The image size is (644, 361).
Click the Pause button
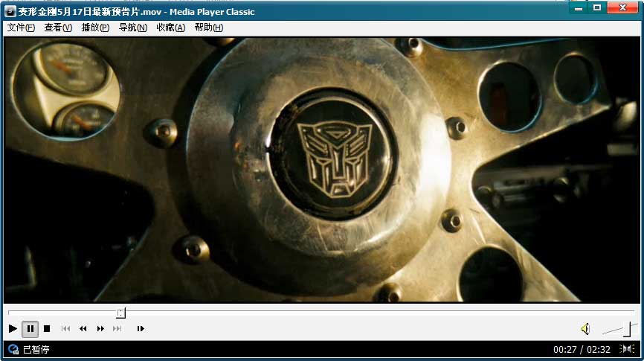[x=30, y=328]
